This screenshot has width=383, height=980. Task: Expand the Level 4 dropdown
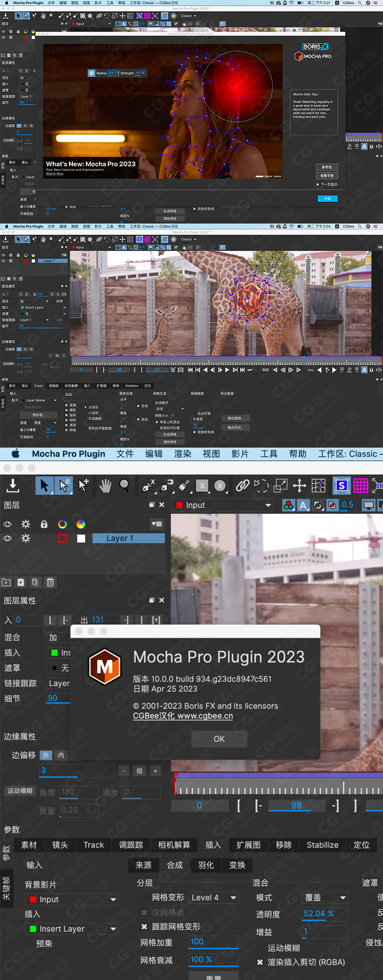214,897
